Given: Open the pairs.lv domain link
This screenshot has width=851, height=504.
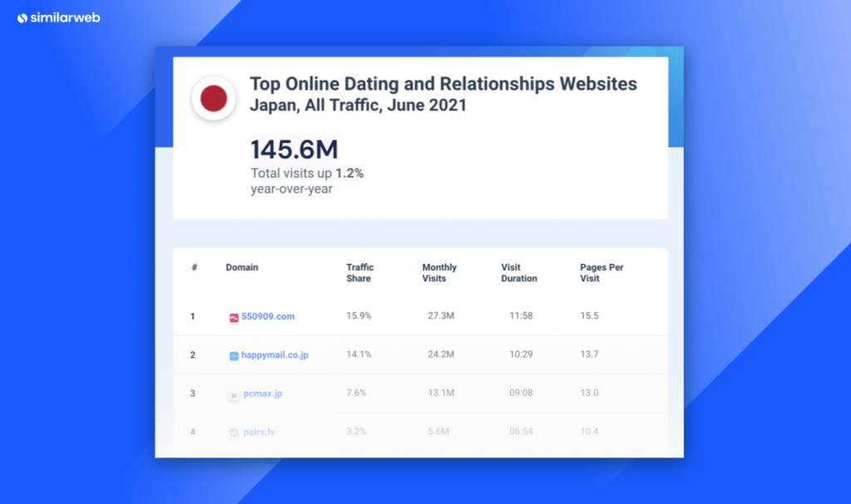Looking at the screenshot, I should point(258,432).
